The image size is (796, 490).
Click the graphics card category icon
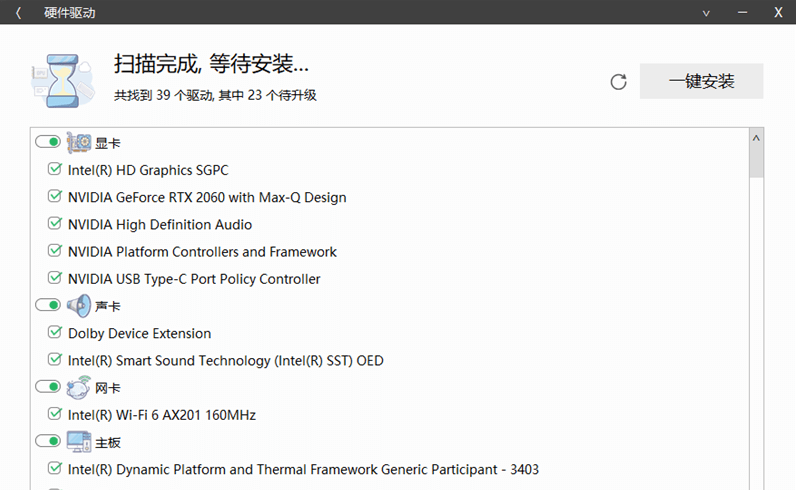click(x=78, y=143)
